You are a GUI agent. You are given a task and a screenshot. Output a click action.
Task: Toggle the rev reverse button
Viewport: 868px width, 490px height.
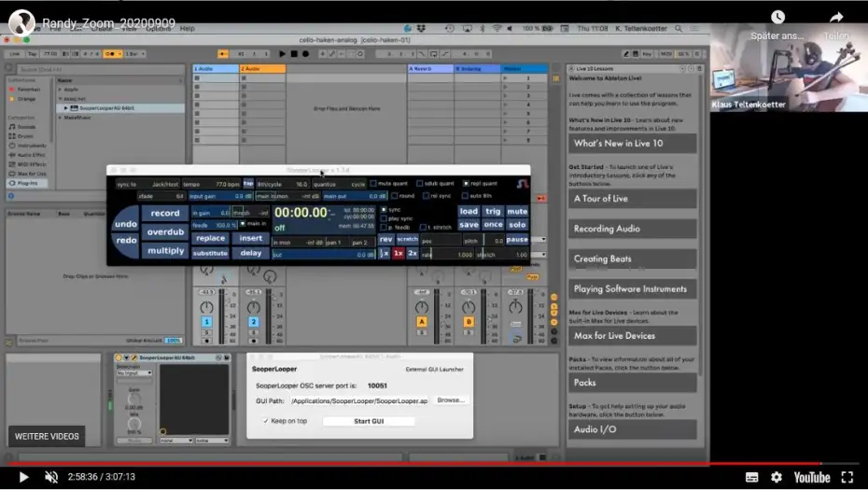385,239
